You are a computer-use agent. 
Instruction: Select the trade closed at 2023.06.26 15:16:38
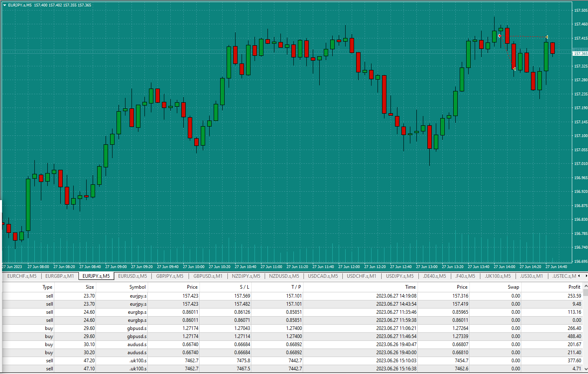click(292, 369)
